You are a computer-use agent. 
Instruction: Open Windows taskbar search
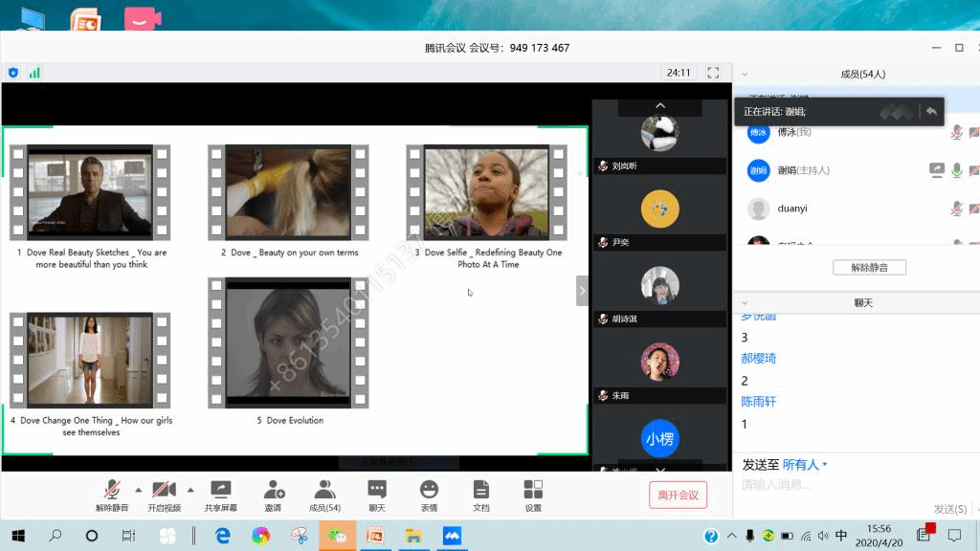[x=56, y=536]
